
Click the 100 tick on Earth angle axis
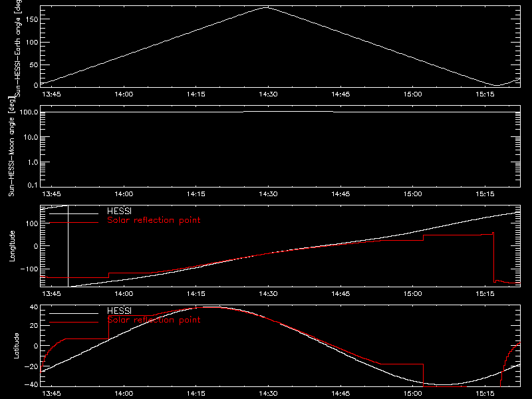click(x=32, y=42)
